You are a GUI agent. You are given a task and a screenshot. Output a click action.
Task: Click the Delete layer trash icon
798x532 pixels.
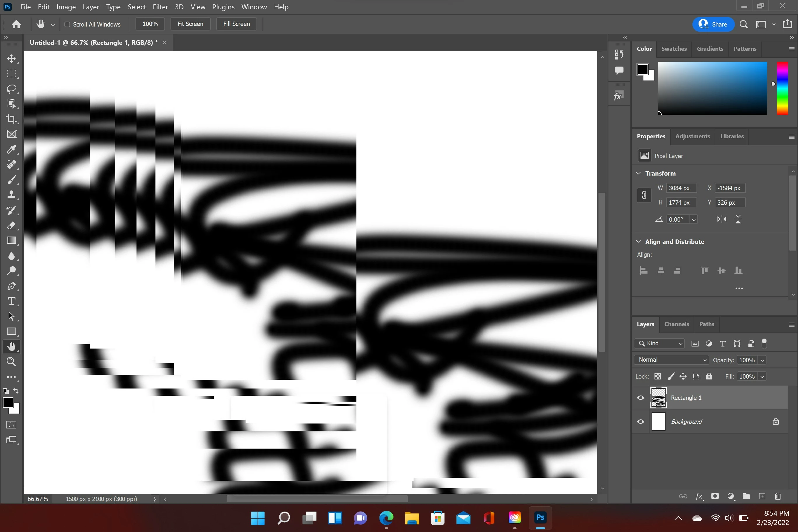tap(778, 496)
